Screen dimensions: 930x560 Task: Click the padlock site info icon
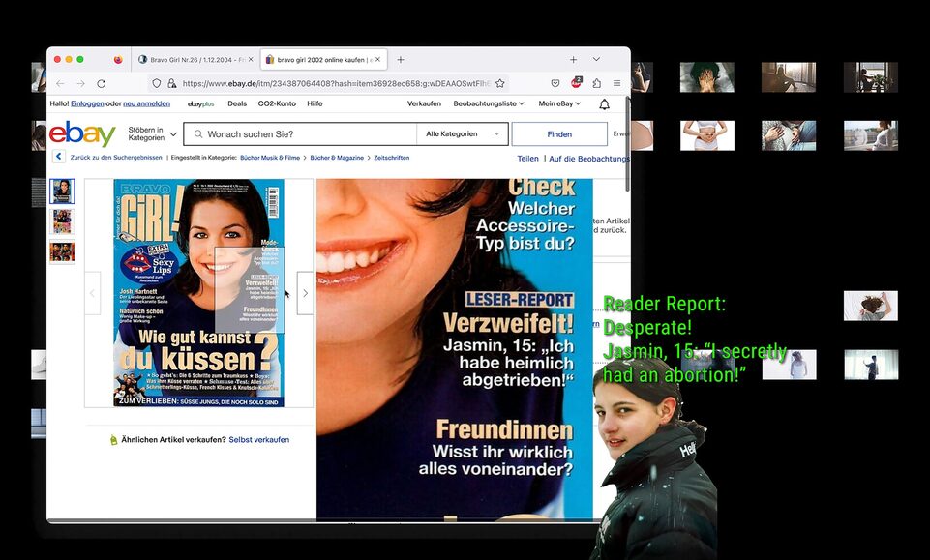pos(172,83)
